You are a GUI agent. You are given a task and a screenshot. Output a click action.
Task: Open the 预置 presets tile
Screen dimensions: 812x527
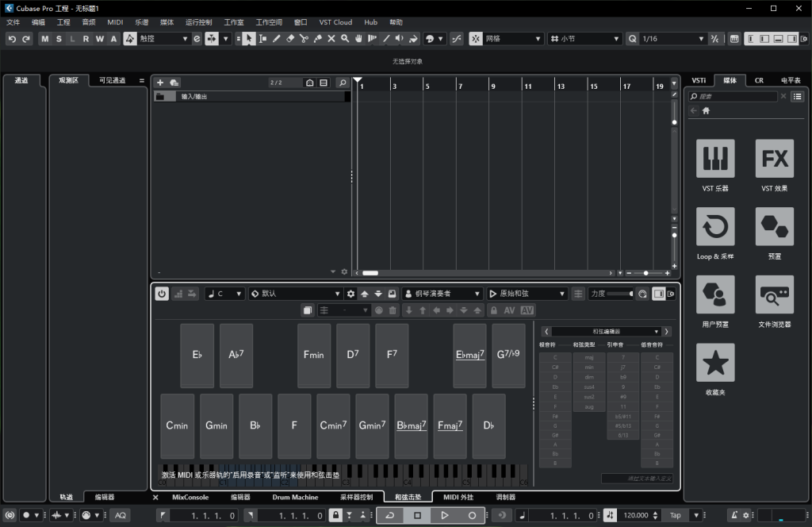(774, 226)
